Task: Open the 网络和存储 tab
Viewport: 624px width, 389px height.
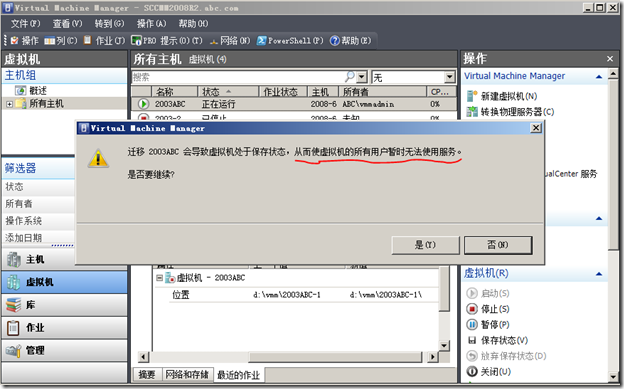Action: coord(187,374)
